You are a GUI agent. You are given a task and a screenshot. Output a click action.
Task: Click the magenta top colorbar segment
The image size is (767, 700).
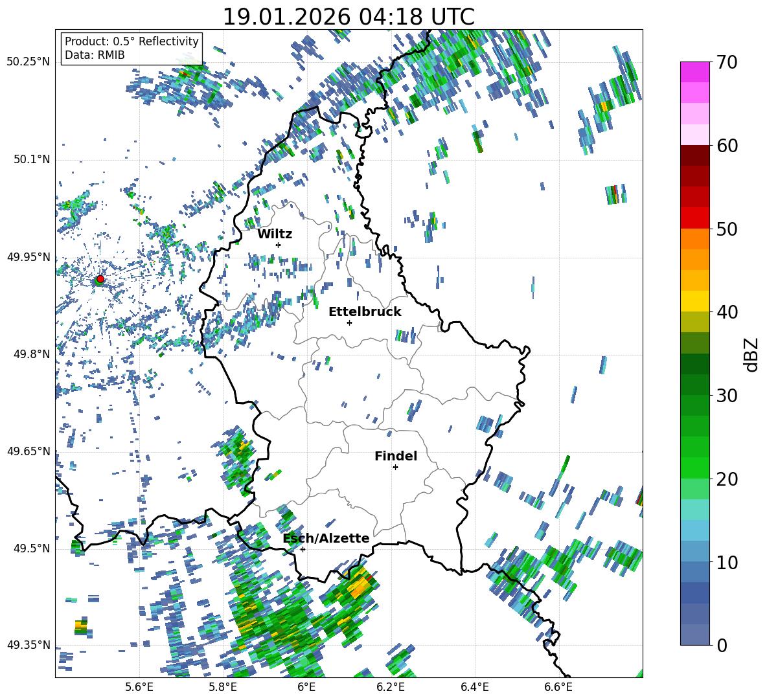[694, 72]
